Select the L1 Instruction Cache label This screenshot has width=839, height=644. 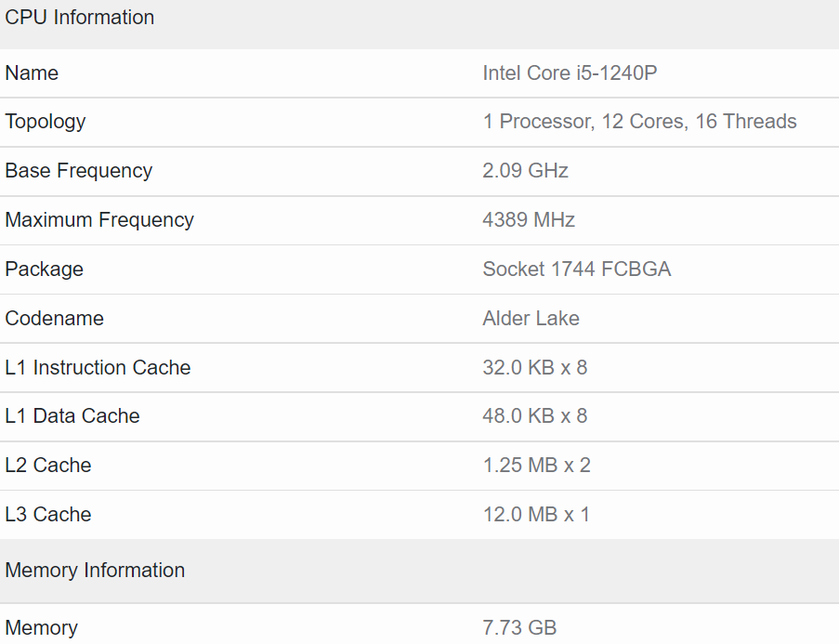98,367
